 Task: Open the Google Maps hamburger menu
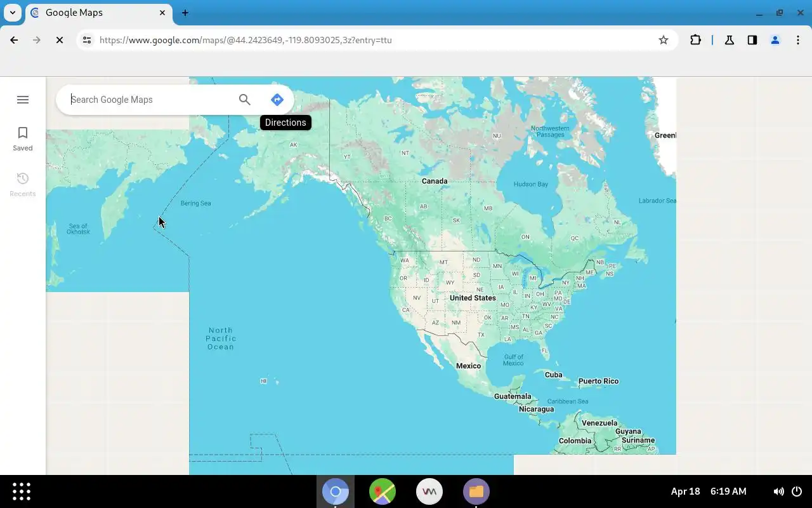click(x=23, y=100)
